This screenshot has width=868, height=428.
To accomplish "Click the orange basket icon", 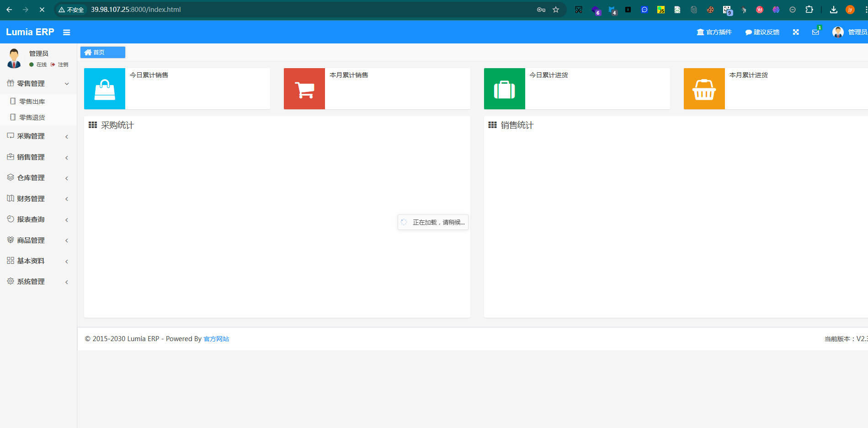I will point(704,89).
